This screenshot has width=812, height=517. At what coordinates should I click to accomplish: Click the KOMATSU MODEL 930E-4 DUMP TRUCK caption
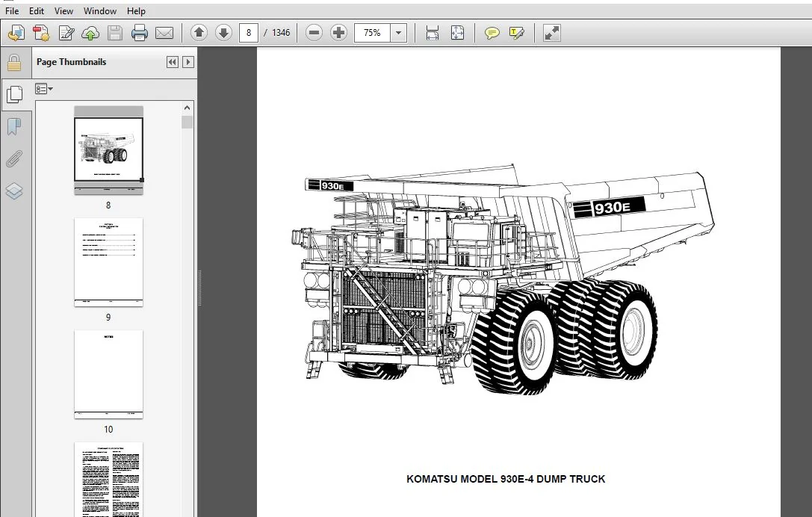pos(506,479)
